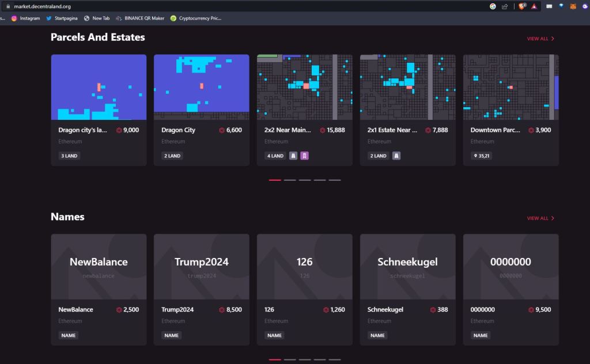The width and height of the screenshot is (590, 364).
Task: Open the MetaMask fox extension icon
Action: tap(573, 6)
